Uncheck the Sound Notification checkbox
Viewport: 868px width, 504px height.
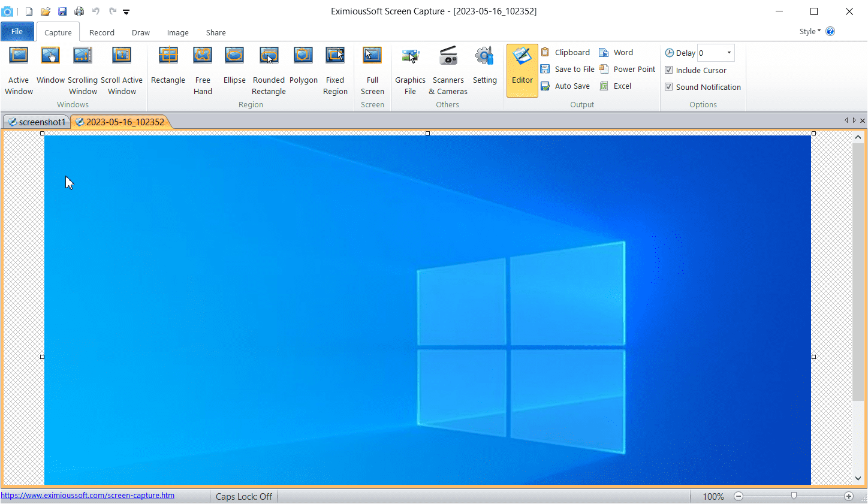tap(669, 87)
